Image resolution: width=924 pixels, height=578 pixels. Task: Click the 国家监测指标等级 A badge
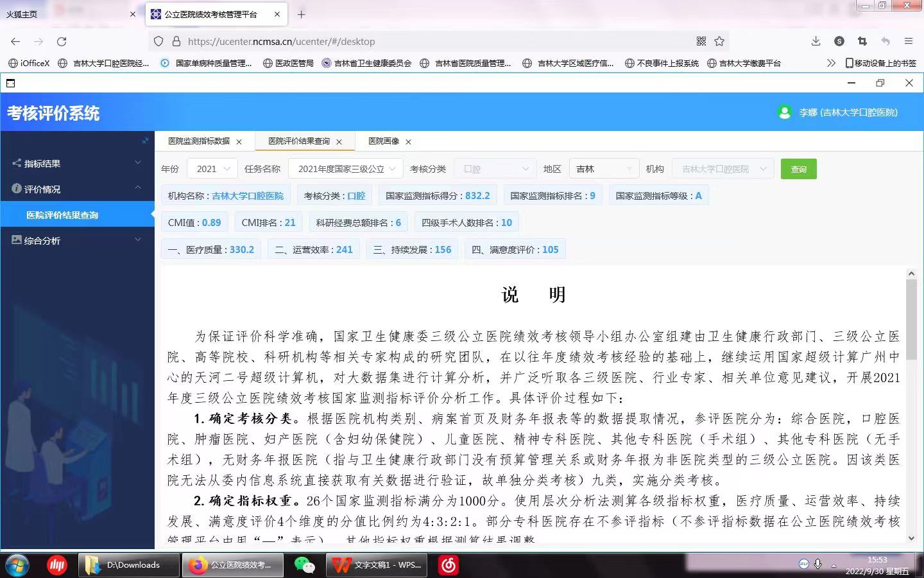pyautogui.click(x=658, y=196)
